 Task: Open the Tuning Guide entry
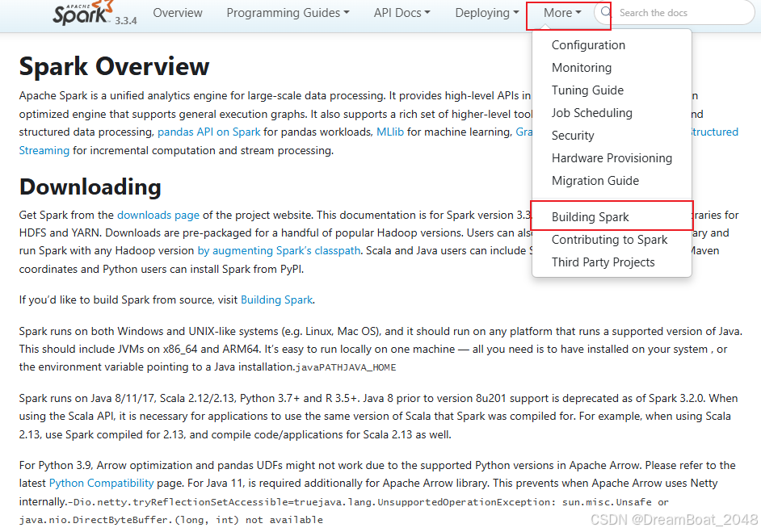coord(587,90)
